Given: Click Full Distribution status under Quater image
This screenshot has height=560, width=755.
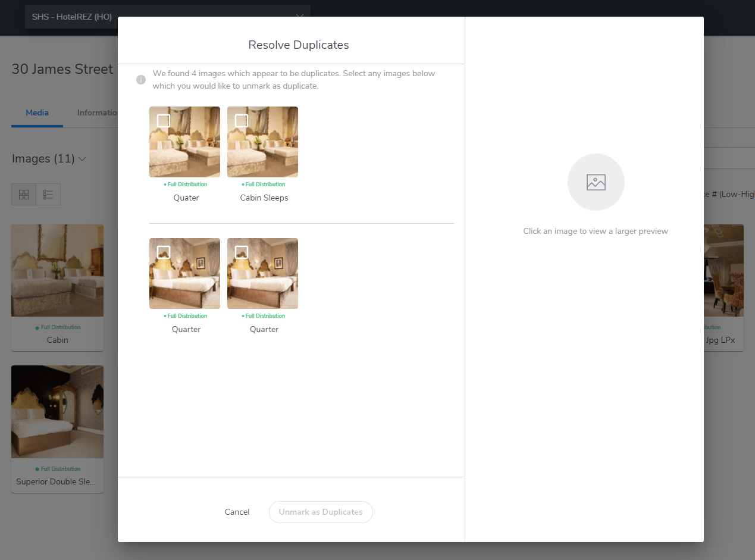Looking at the screenshot, I should (186, 184).
